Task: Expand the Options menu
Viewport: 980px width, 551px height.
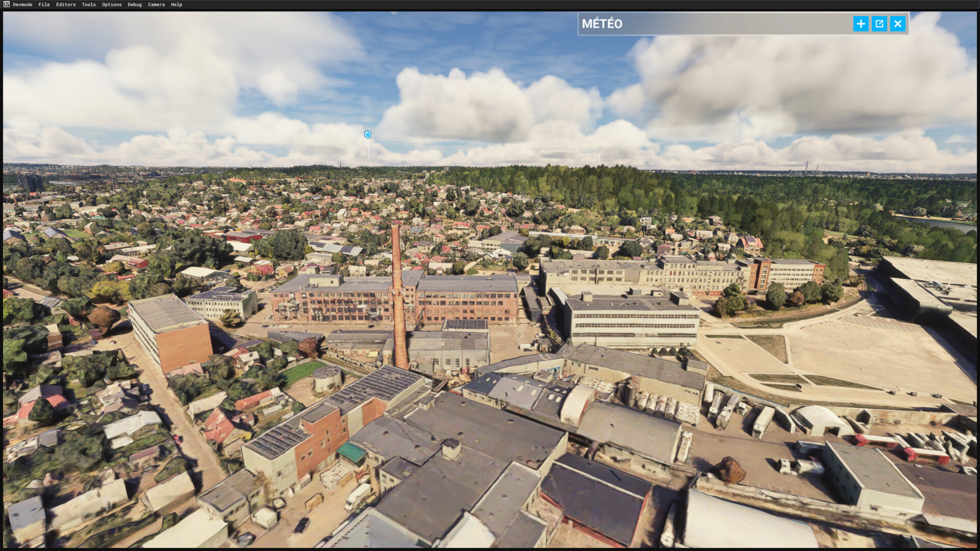Action: pos(112,5)
